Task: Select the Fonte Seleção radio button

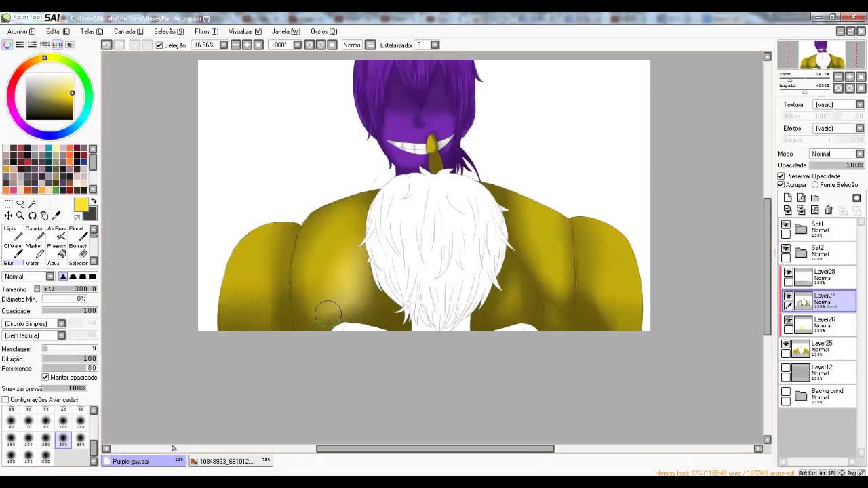Action: coord(815,185)
